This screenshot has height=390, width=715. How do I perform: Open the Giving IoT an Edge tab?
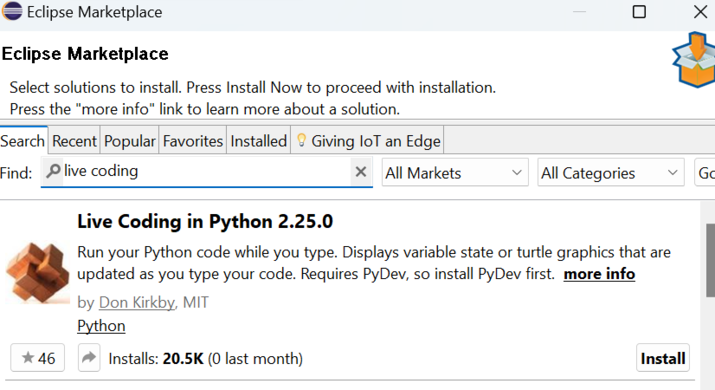pyautogui.click(x=368, y=141)
